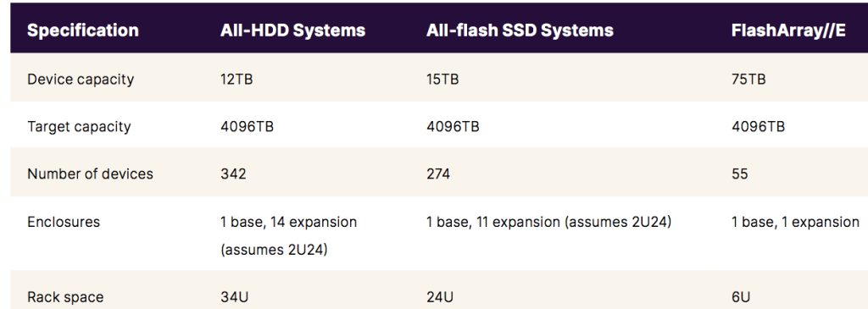Click the Number of devices label
This screenshot has height=309, width=868.
pyautogui.click(x=90, y=174)
